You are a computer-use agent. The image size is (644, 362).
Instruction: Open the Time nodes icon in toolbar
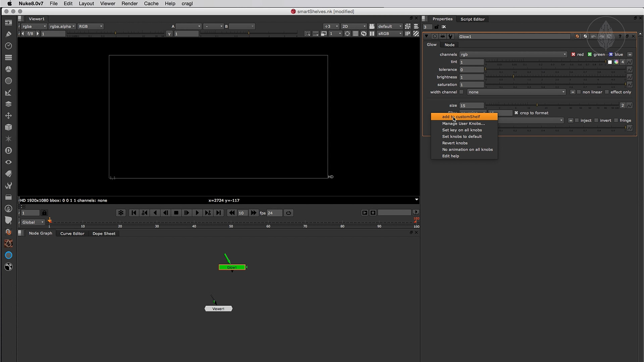pos(8,46)
